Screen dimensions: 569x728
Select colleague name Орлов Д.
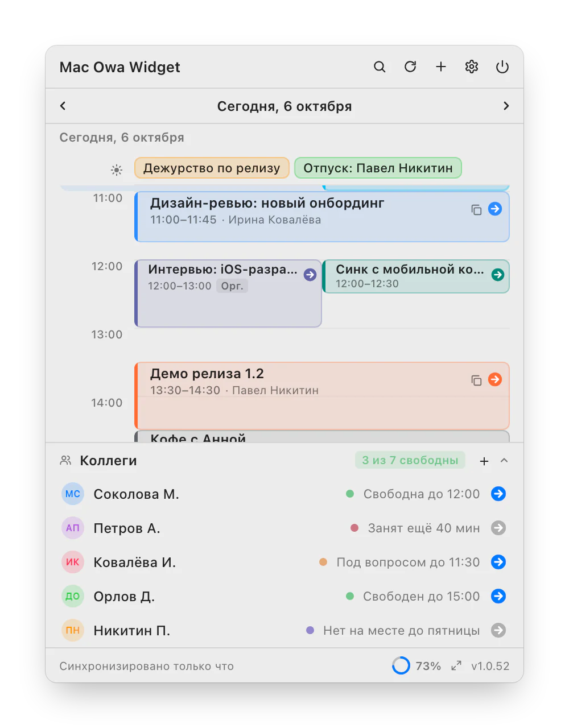[x=124, y=597]
